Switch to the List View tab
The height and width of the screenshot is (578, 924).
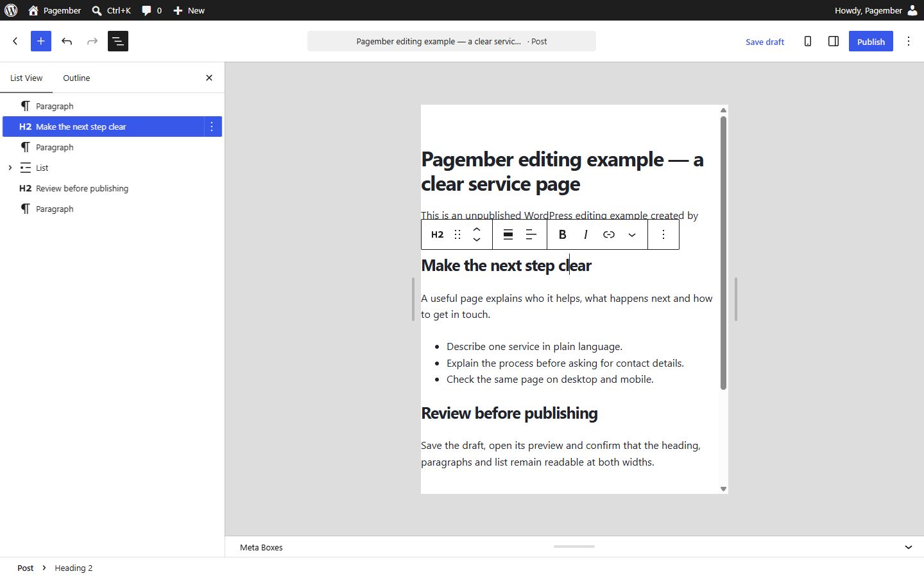[26, 78]
